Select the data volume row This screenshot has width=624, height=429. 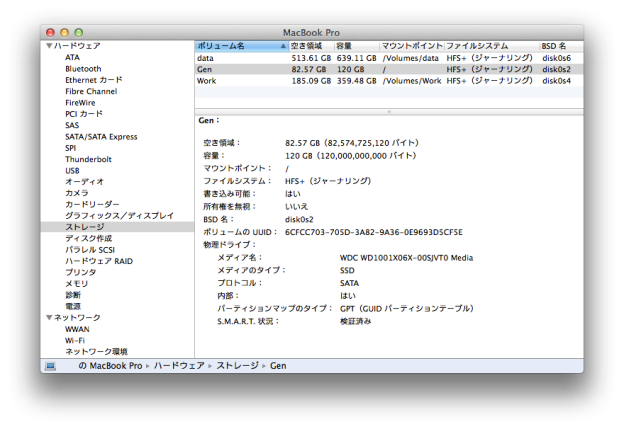[x=389, y=58]
